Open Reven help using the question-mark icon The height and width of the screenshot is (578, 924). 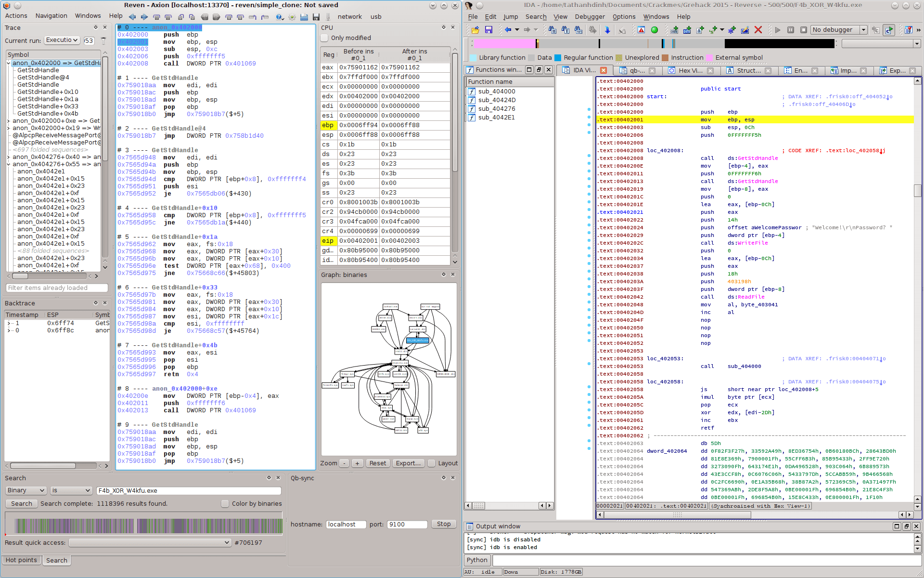(279, 16)
